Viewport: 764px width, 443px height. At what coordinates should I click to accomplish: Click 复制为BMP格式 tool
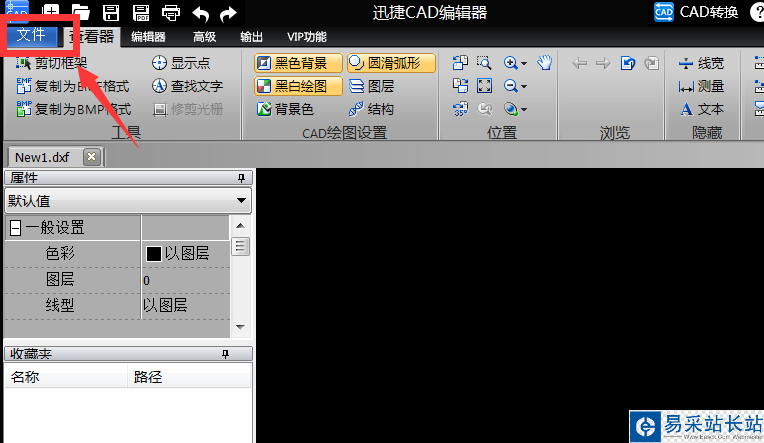click(74, 109)
